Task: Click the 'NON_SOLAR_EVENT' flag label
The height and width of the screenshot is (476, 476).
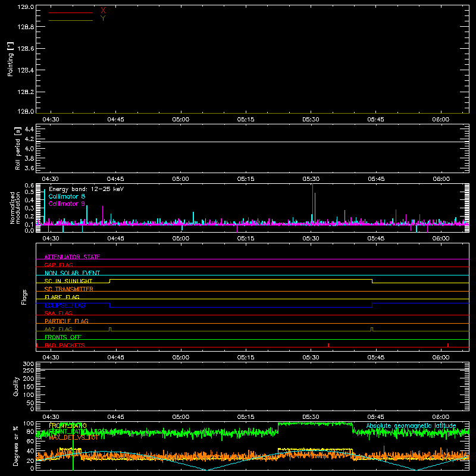Action: (72, 273)
